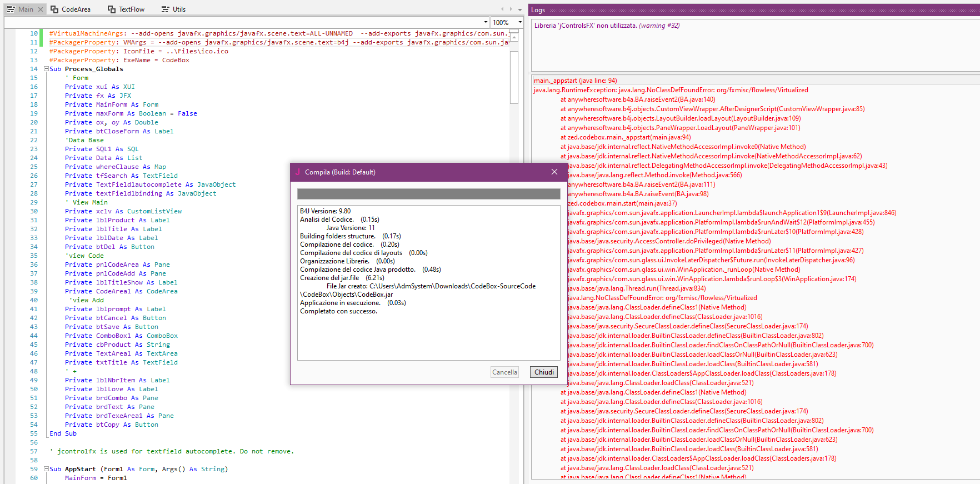Click the code line Private ComboBox1 As ComboBox

coord(122,336)
